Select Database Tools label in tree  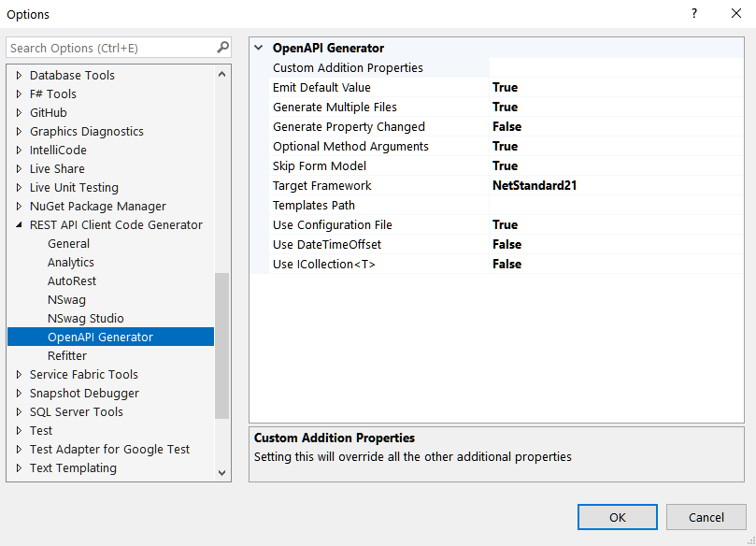pyautogui.click(x=72, y=75)
